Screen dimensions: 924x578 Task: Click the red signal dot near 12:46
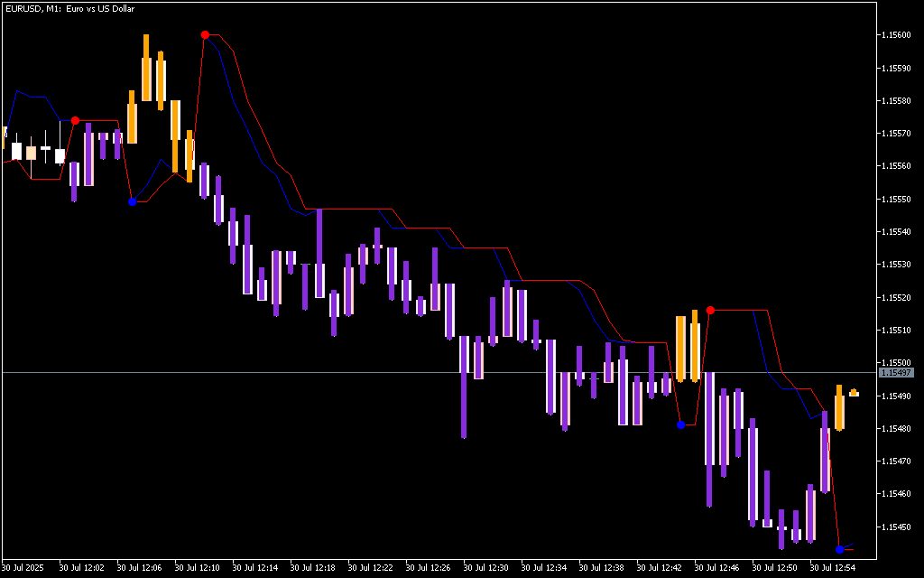click(x=710, y=310)
